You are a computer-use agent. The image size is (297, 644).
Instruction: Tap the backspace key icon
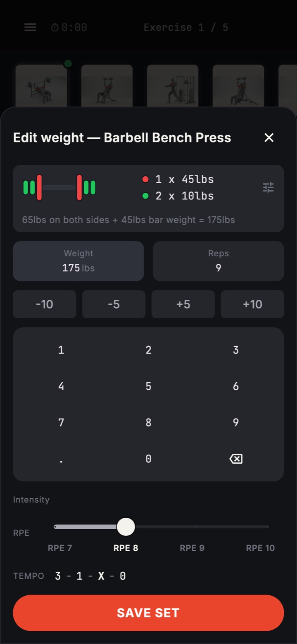pyautogui.click(x=236, y=459)
